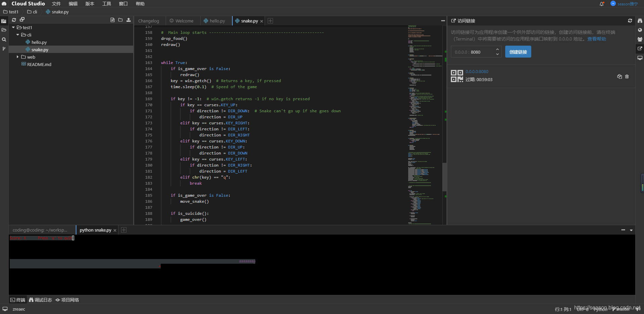Switch to coding@coding terminal tab
644x314 pixels.
tap(40, 230)
